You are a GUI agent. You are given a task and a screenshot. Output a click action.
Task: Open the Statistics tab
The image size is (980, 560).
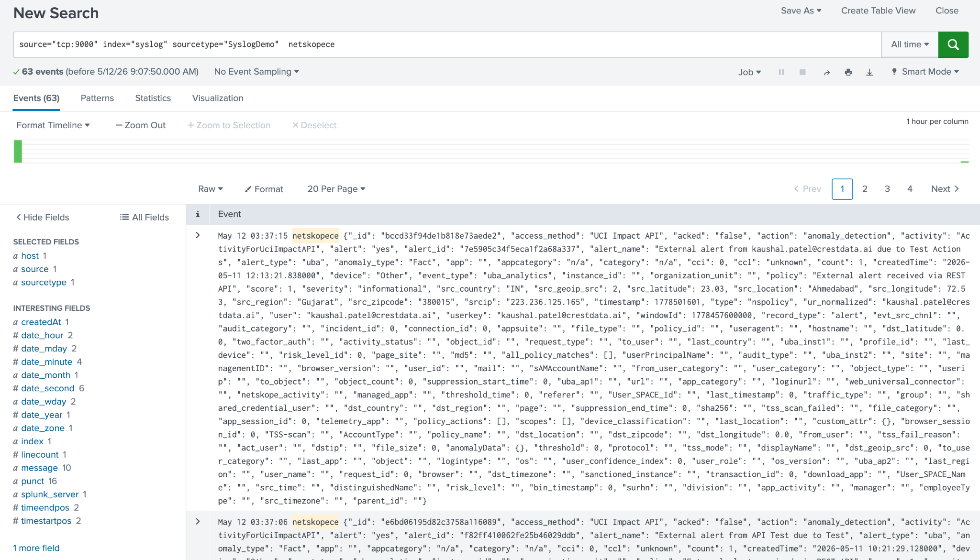(153, 98)
